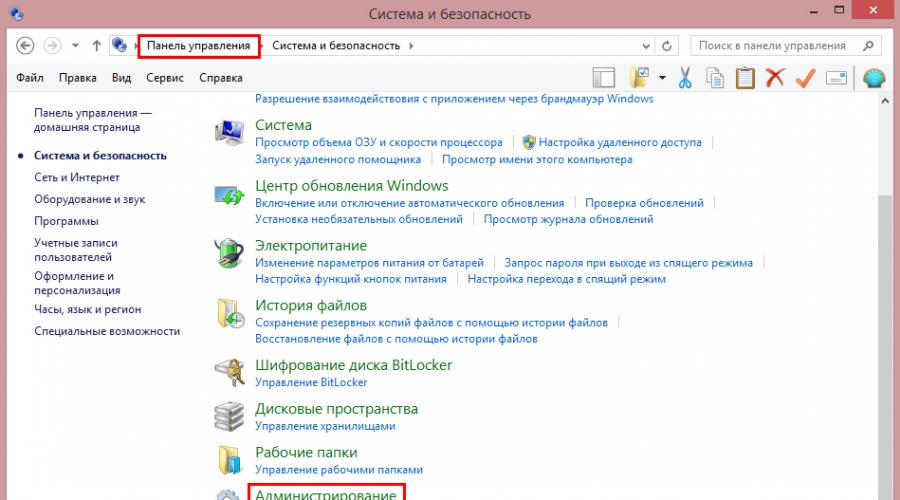
Task: Open Специальные возможности category
Action: (107, 331)
